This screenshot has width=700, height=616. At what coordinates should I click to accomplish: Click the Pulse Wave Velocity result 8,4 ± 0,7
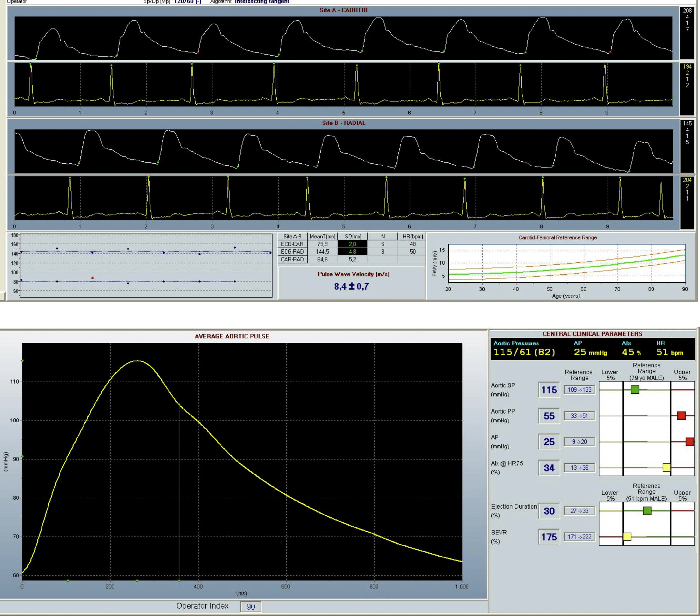pyautogui.click(x=351, y=286)
